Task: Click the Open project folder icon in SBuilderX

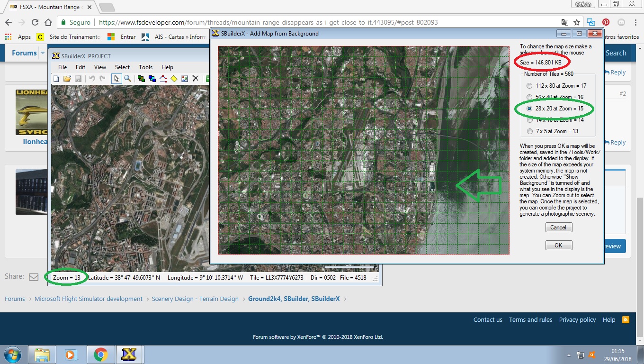Action: [x=67, y=79]
